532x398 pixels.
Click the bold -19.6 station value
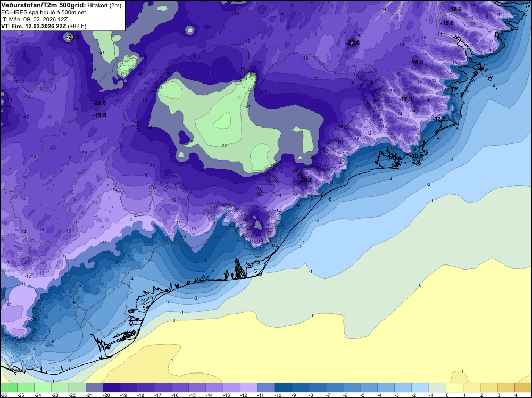[x=100, y=115]
